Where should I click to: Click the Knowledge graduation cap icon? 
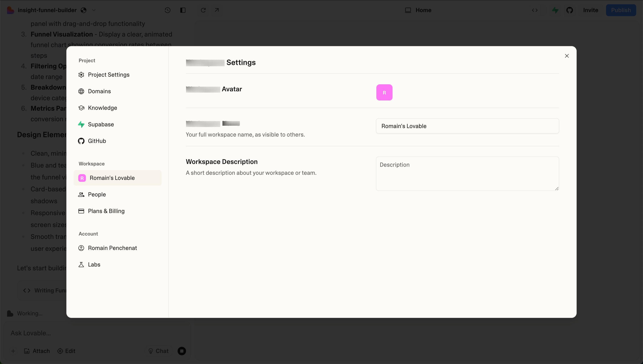coord(81,108)
